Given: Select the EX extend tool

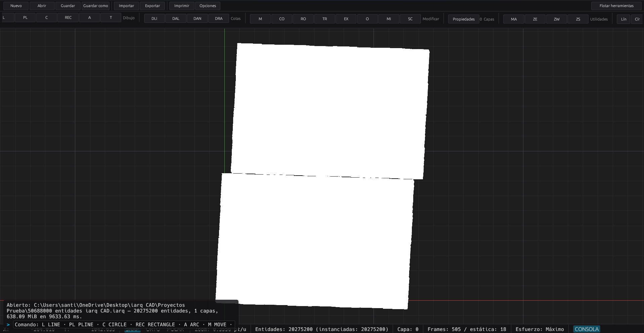Looking at the screenshot, I should (346, 19).
